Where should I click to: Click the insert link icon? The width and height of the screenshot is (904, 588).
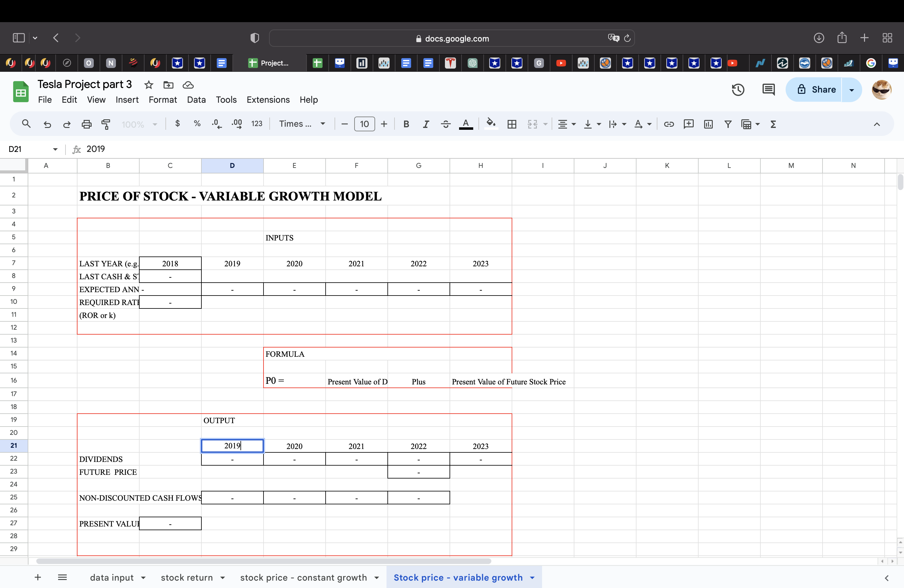coord(668,124)
